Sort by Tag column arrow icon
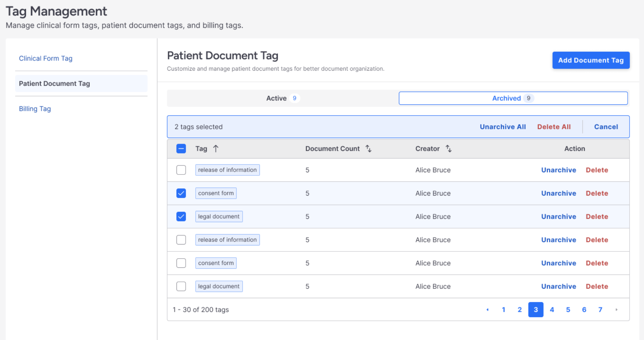The height and width of the screenshot is (340, 644). (x=216, y=149)
